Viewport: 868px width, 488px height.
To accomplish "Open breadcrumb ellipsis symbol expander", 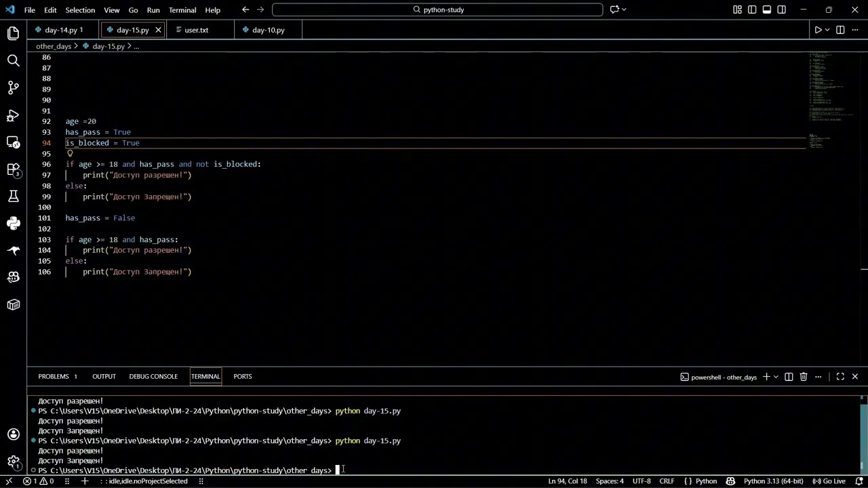I will (x=136, y=46).
